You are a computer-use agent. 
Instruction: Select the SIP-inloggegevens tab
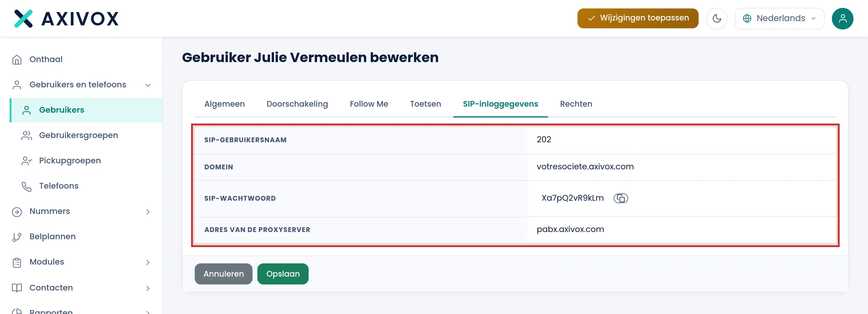[x=500, y=104]
